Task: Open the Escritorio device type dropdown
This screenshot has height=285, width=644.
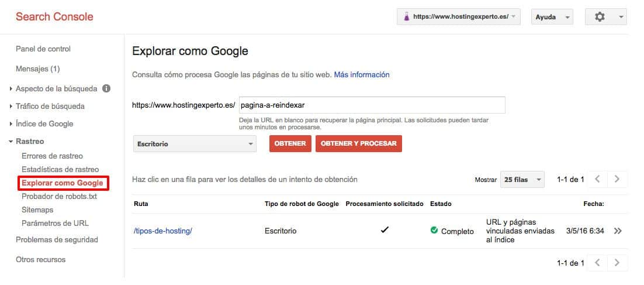Action: (195, 144)
